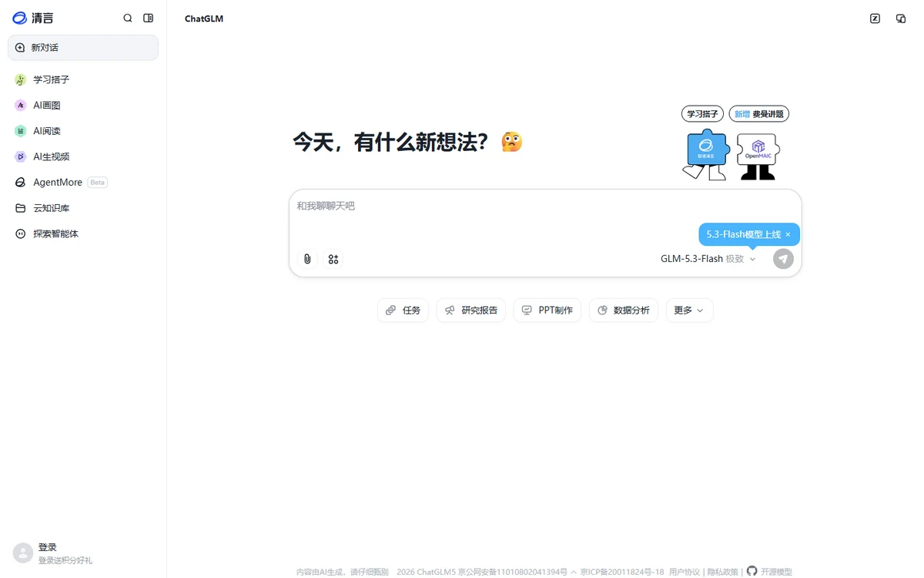Click the AI画图 sidebar icon
Screen dimensions: 924x578
tap(21, 106)
